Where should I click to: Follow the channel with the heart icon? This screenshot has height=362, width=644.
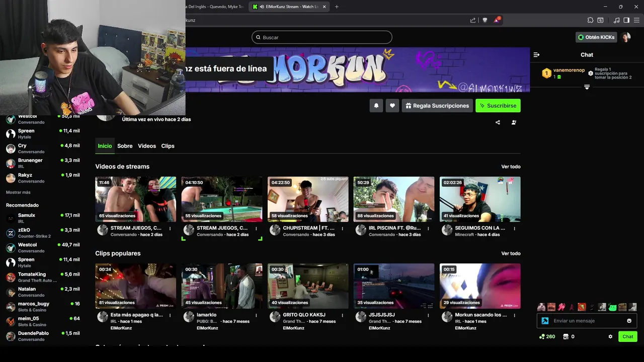click(x=392, y=106)
